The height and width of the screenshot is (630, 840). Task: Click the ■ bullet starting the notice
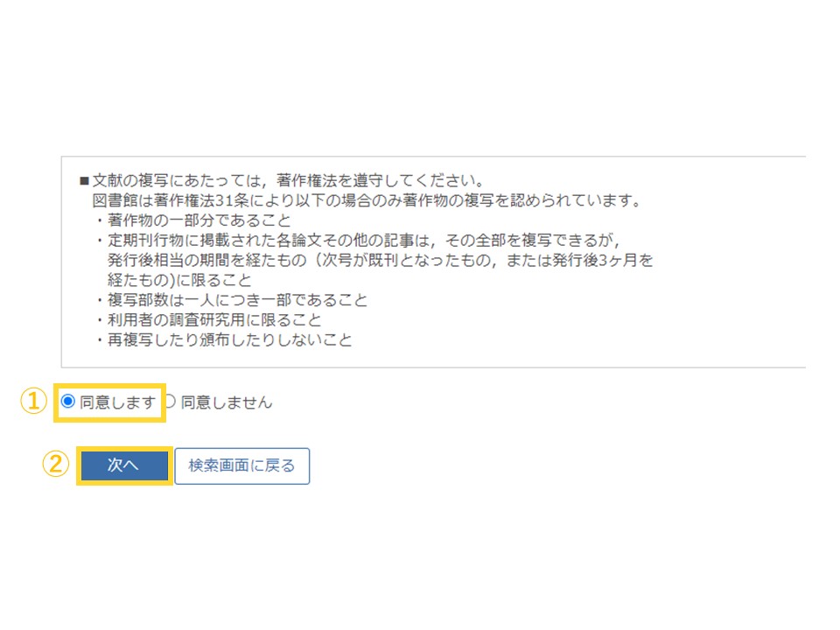(x=84, y=180)
